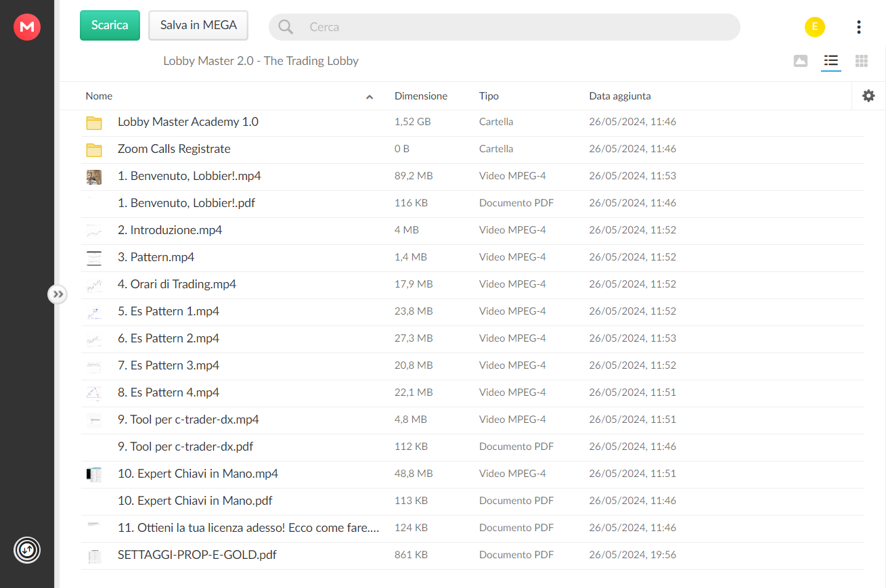The image size is (886, 588).
Task: Focus the Cerca search field
Action: click(504, 27)
